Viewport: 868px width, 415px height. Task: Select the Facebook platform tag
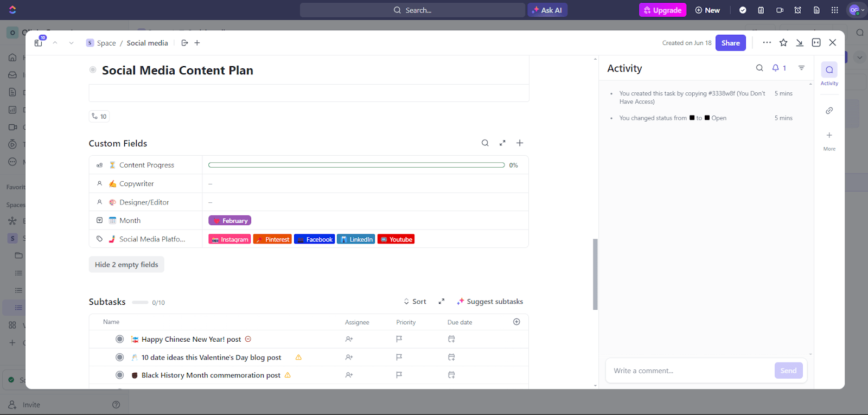point(314,239)
